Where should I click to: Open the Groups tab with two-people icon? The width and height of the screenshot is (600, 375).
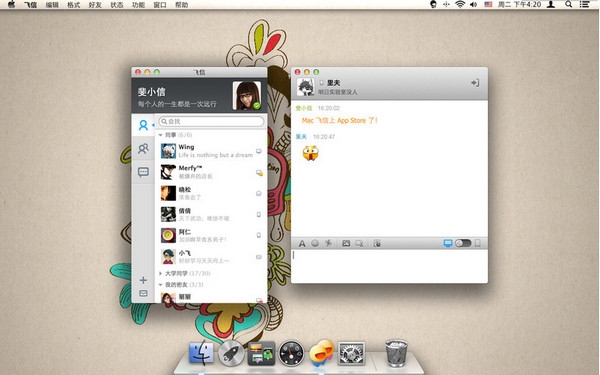point(143,148)
